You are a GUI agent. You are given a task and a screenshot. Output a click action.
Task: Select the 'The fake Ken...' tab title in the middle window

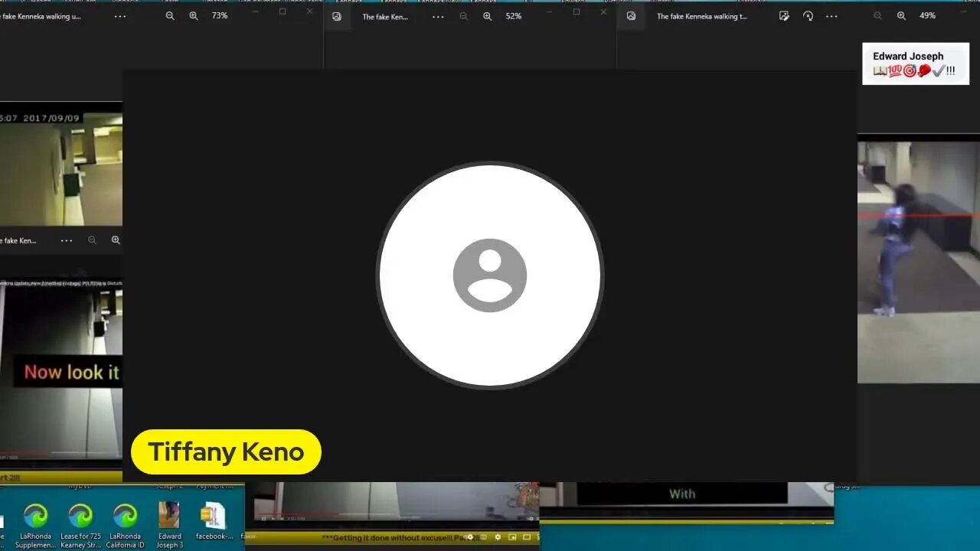pos(385,17)
